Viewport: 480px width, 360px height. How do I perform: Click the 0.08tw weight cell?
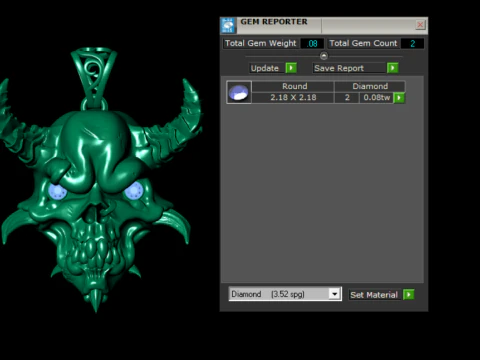377,98
